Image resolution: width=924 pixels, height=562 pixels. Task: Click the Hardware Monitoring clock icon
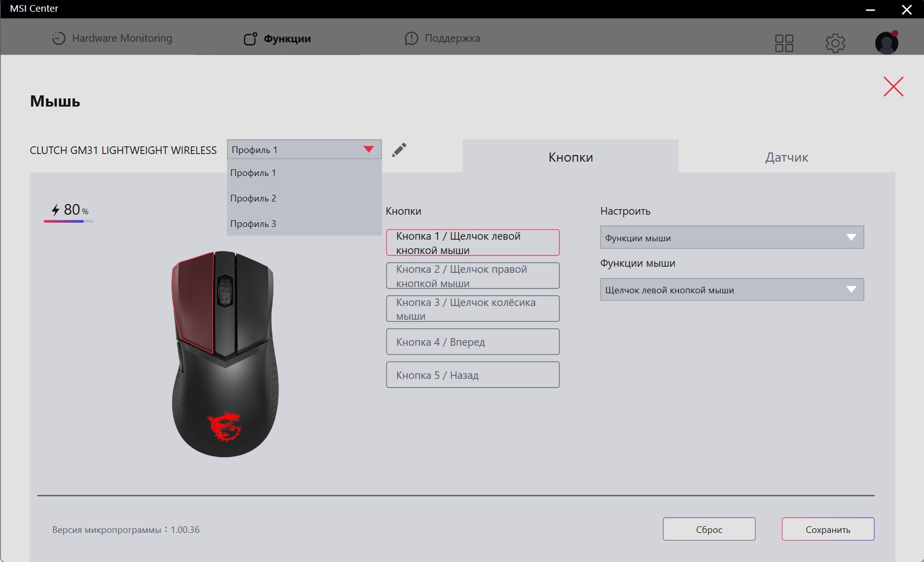click(x=59, y=38)
